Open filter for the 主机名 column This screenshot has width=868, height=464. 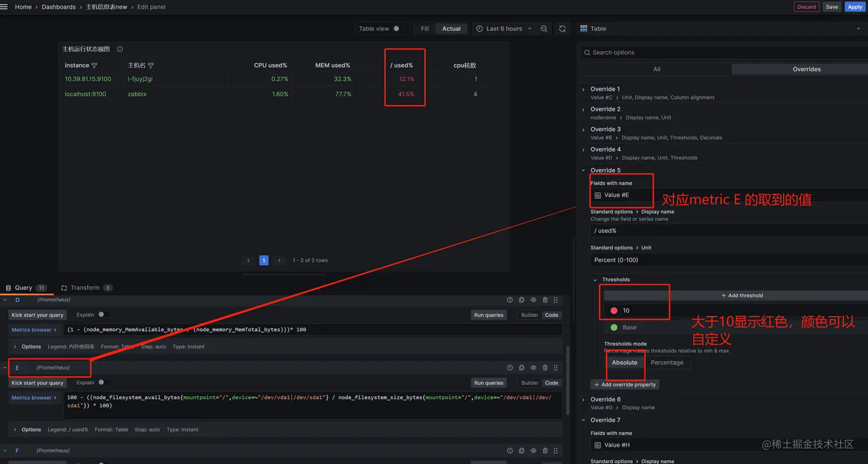tap(150, 65)
